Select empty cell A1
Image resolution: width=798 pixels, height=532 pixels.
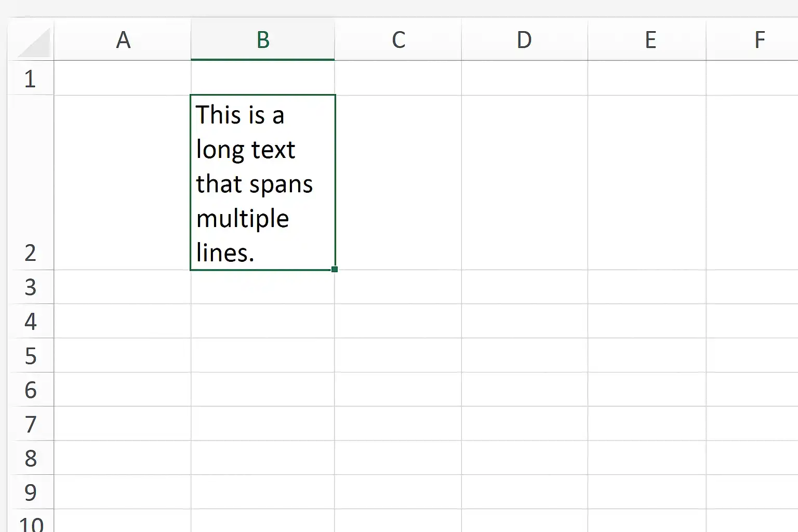click(123, 78)
